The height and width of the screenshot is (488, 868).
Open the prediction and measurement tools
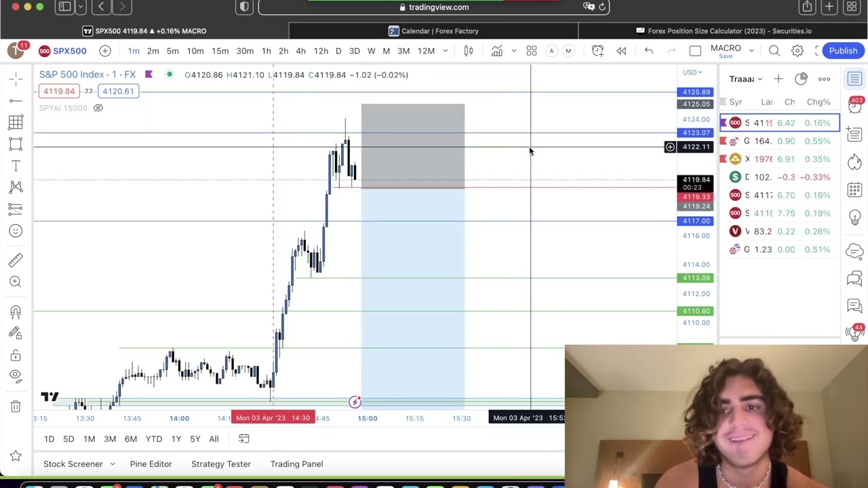tap(16, 209)
